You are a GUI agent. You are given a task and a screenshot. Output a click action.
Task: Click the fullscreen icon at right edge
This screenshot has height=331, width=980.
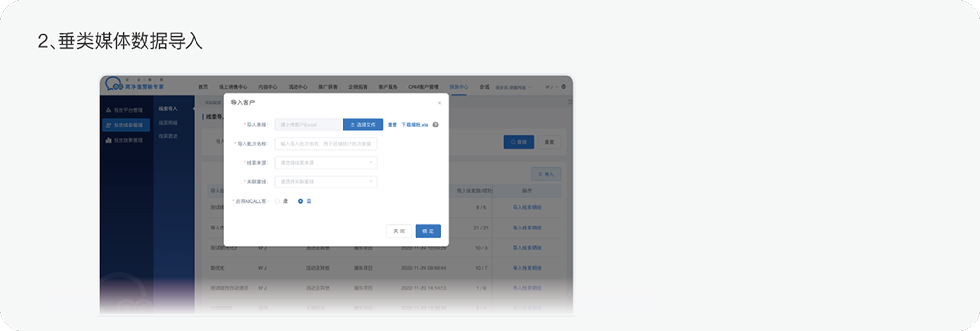(x=570, y=102)
